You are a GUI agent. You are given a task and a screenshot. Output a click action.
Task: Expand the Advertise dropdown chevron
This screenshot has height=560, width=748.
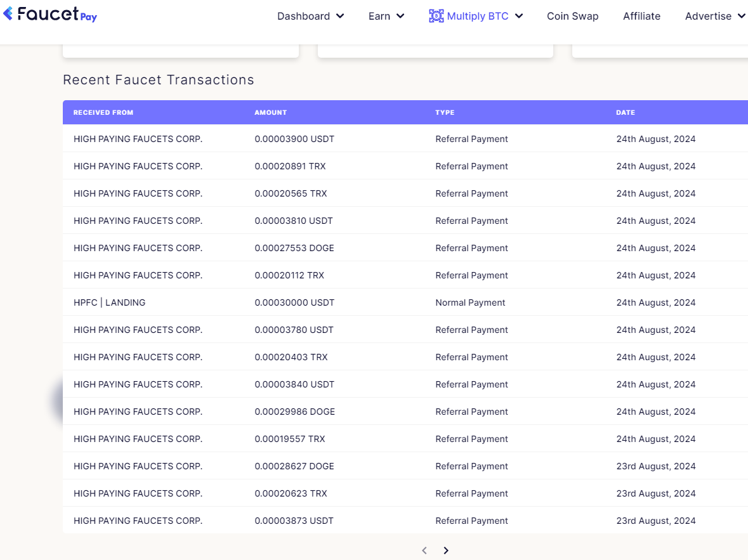tap(741, 16)
